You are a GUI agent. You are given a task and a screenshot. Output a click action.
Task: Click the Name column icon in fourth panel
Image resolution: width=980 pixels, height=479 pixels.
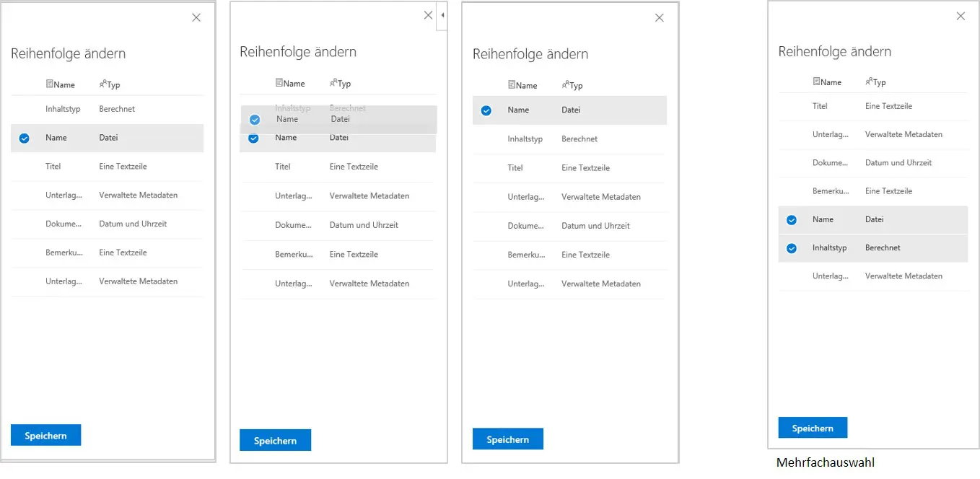point(816,82)
